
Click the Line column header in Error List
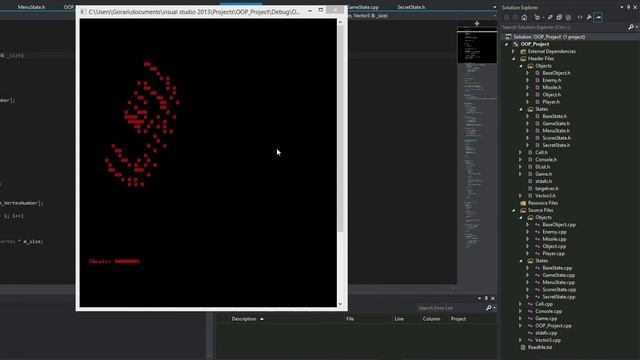click(x=399, y=319)
